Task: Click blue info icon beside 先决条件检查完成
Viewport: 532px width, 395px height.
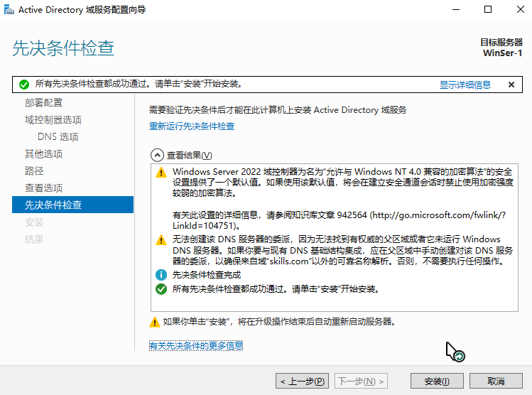Action: 161,274
